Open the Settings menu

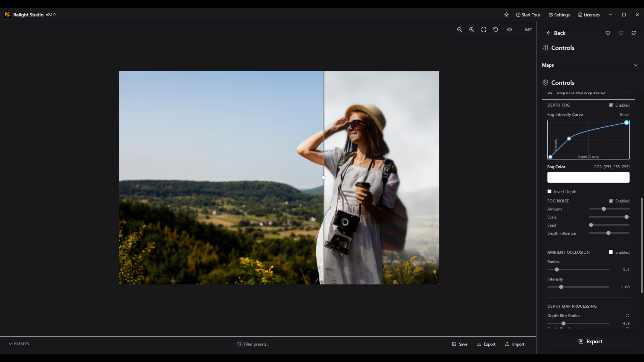click(559, 14)
